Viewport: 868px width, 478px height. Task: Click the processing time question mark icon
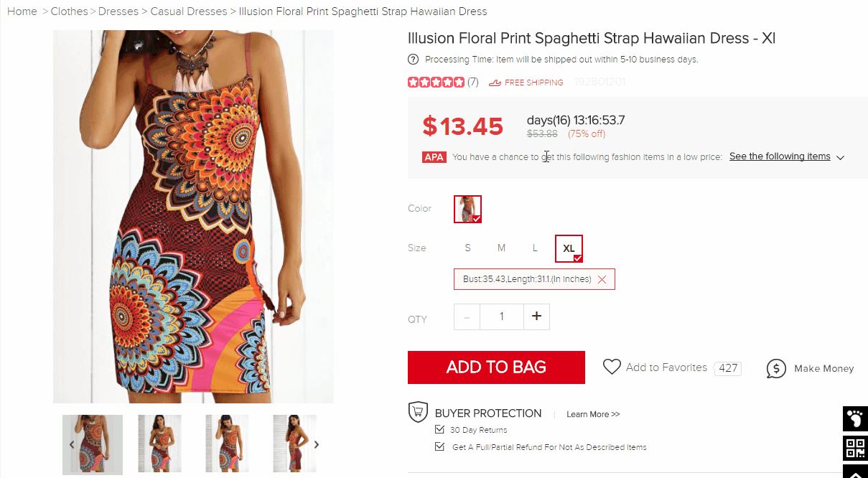(413, 60)
